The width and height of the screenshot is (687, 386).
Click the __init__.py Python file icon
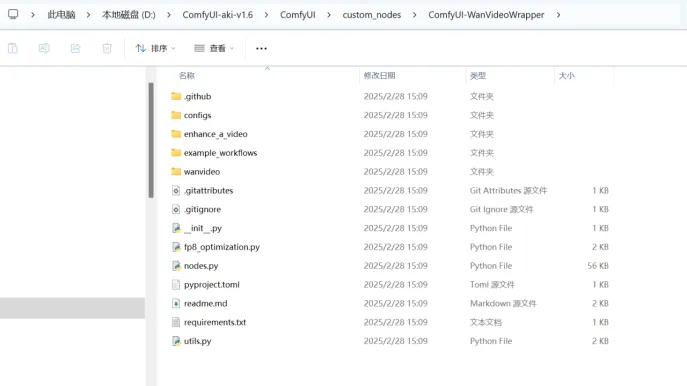(x=176, y=228)
